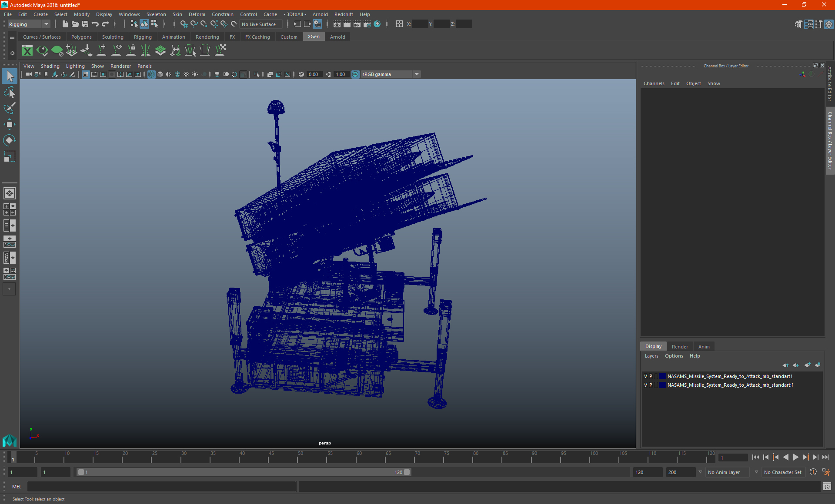Viewport: 835px width, 504px height.
Task: Click the first NASAMS layer color swatch
Action: tap(662, 376)
